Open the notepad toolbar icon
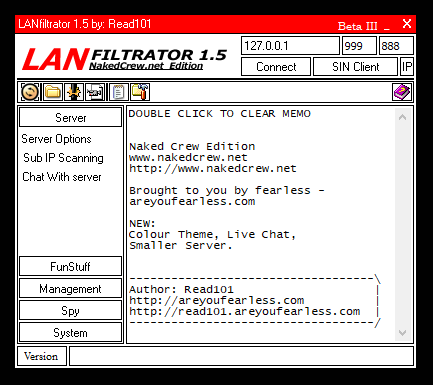Screen dimensions: 433x385 [118, 92]
